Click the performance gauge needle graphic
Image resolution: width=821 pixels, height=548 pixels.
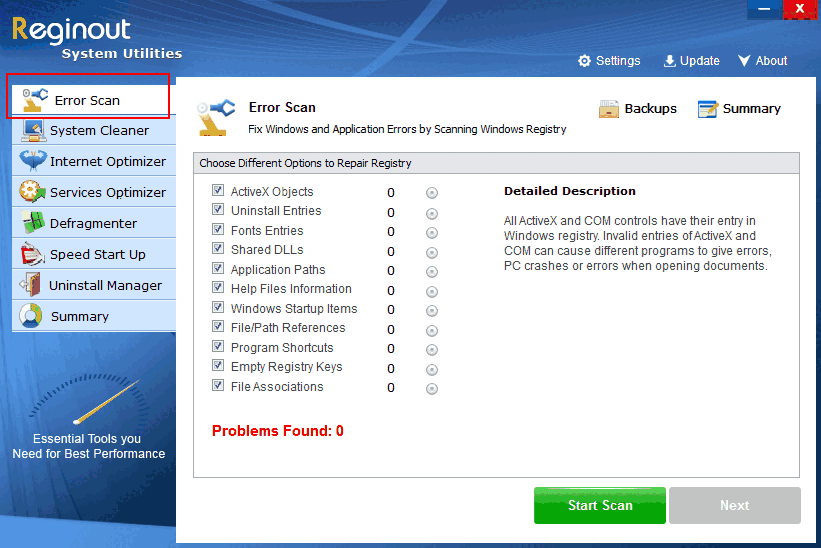107,401
